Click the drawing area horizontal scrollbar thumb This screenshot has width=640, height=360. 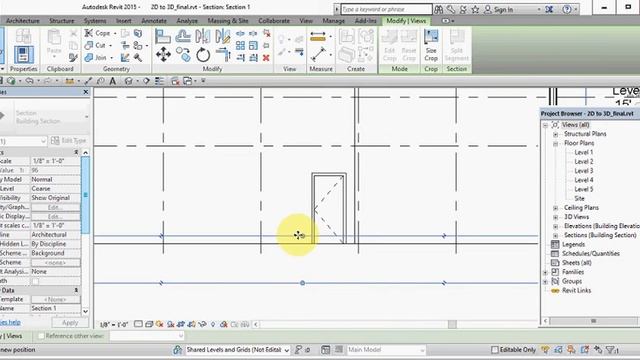click(x=452, y=324)
